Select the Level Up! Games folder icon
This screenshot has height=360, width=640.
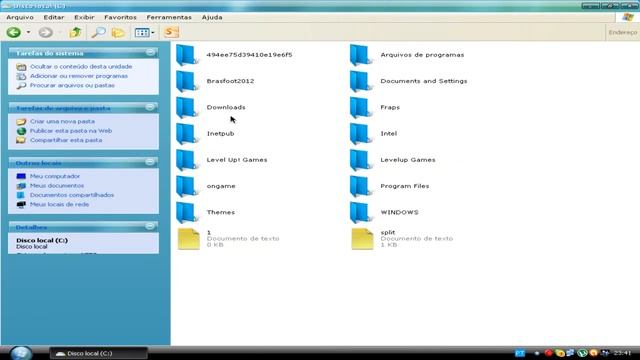tap(187, 160)
